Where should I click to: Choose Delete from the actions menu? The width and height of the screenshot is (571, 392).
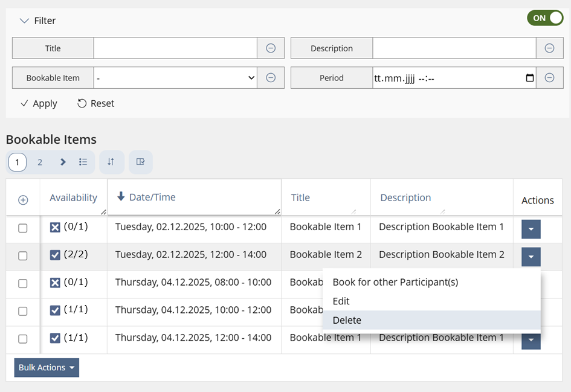347,320
